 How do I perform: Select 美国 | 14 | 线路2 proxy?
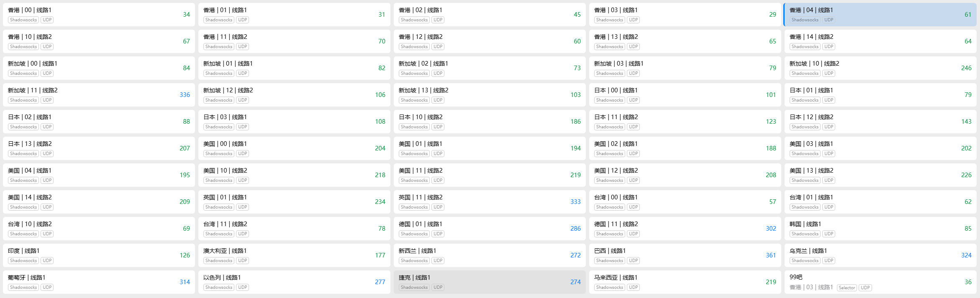(x=99, y=202)
